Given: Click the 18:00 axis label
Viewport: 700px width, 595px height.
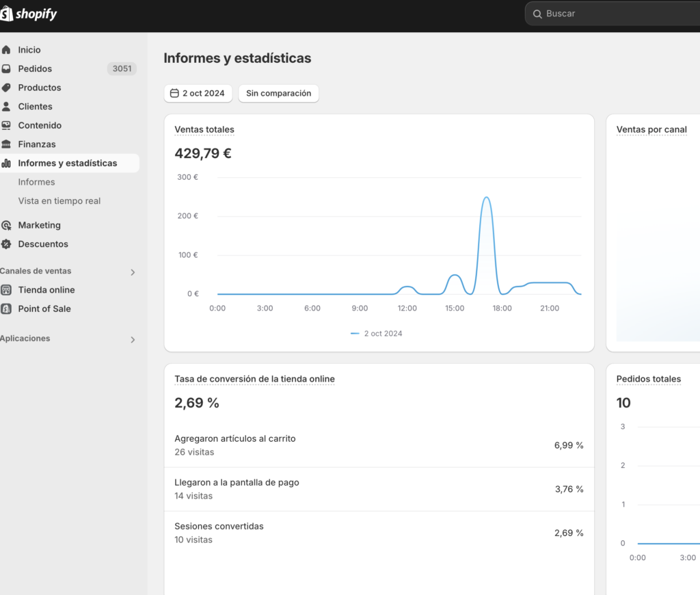Looking at the screenshot, I should (502, 308).
